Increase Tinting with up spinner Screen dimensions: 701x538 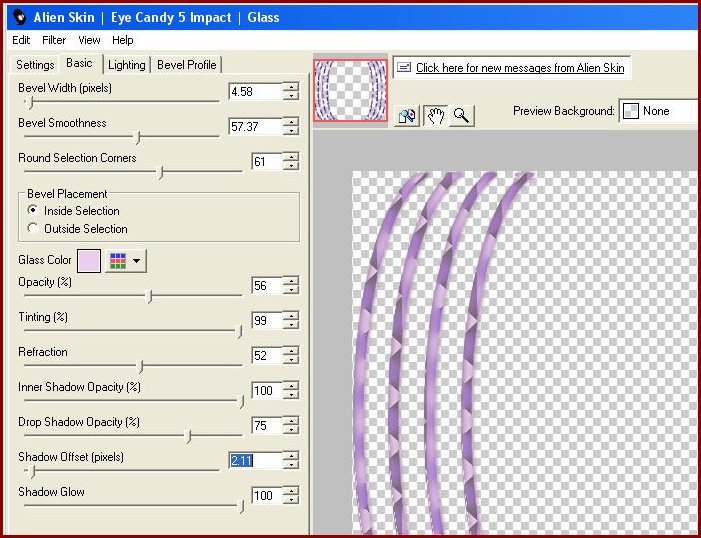[x=291, y=316]
